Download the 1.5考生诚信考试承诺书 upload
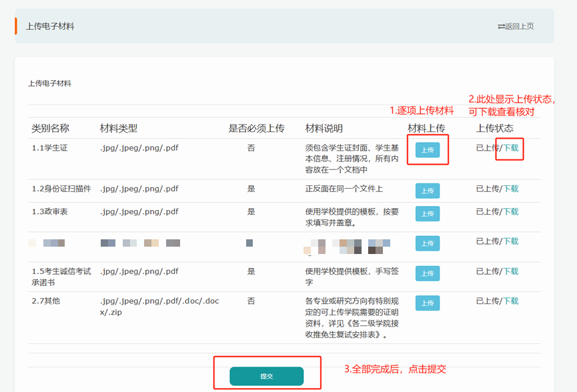 point(510,271)
